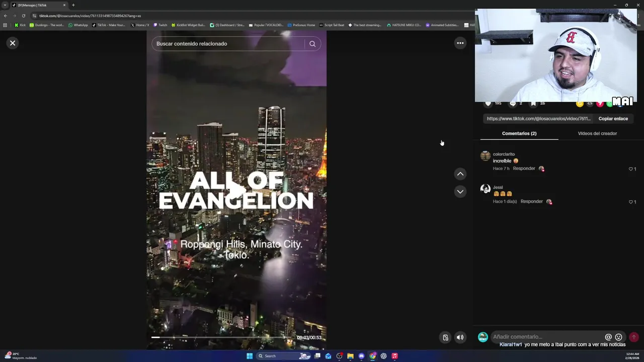Open the HATSUNE MIKU bookmark
Image resolution: width=644 pixels, height=362 pixels.
404,25
